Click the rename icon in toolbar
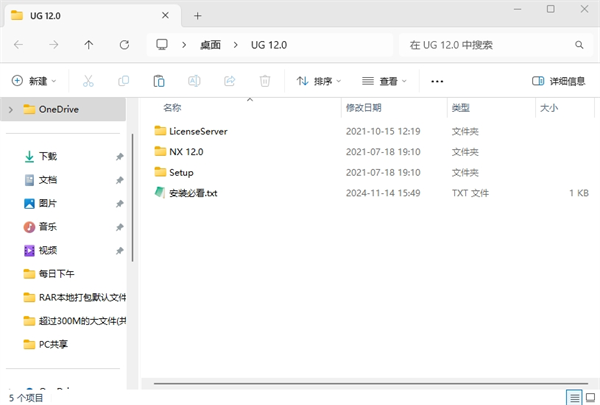Screen dimensions: 600x405 coord(194,81)
